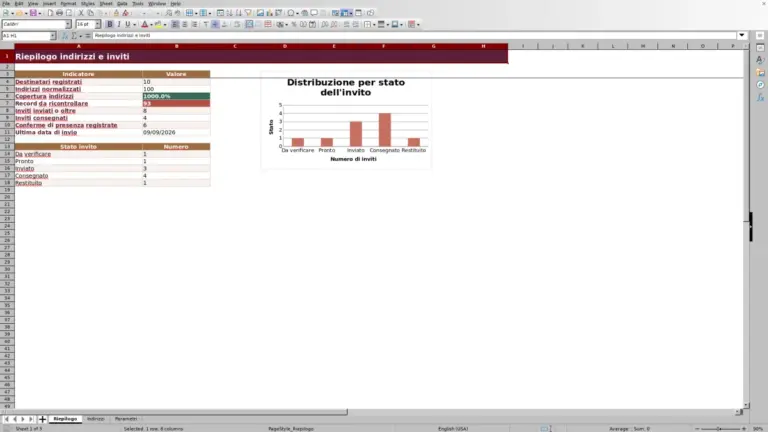Viewport: 768px width, 432px height.
Task: Toggle Center Horizontally alignment
Action: [x=185, y=24]
